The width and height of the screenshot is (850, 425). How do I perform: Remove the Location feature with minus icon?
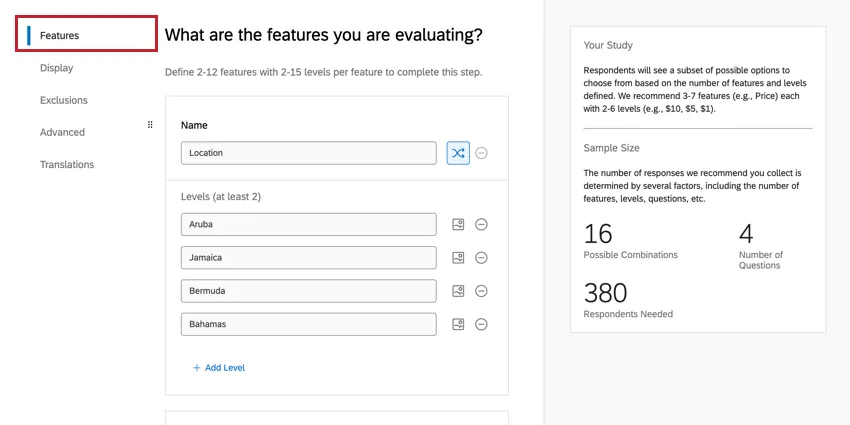481,153
